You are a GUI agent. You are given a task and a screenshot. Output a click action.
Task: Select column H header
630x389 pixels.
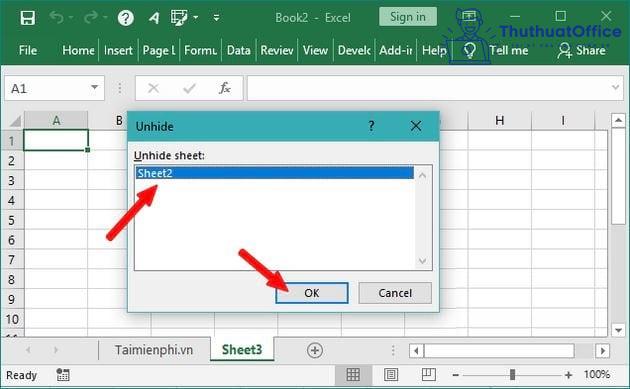pyautogui.click(x=499, y=120)
